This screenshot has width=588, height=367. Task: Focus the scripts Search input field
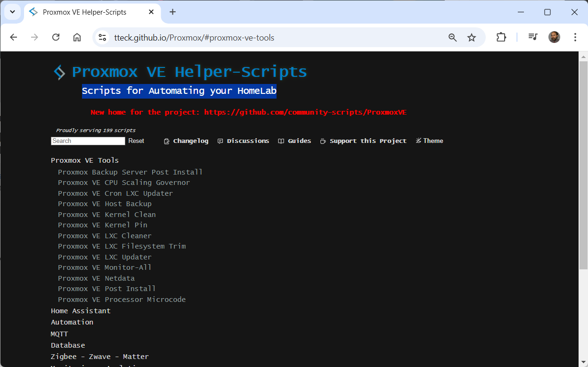pyautogui.click(x=88, y=141)
